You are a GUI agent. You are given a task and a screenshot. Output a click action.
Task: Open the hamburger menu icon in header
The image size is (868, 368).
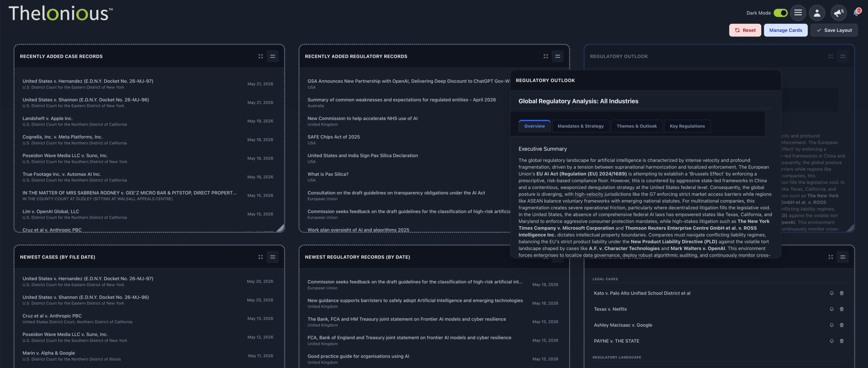pyautogui.click(x=798, y=13)
